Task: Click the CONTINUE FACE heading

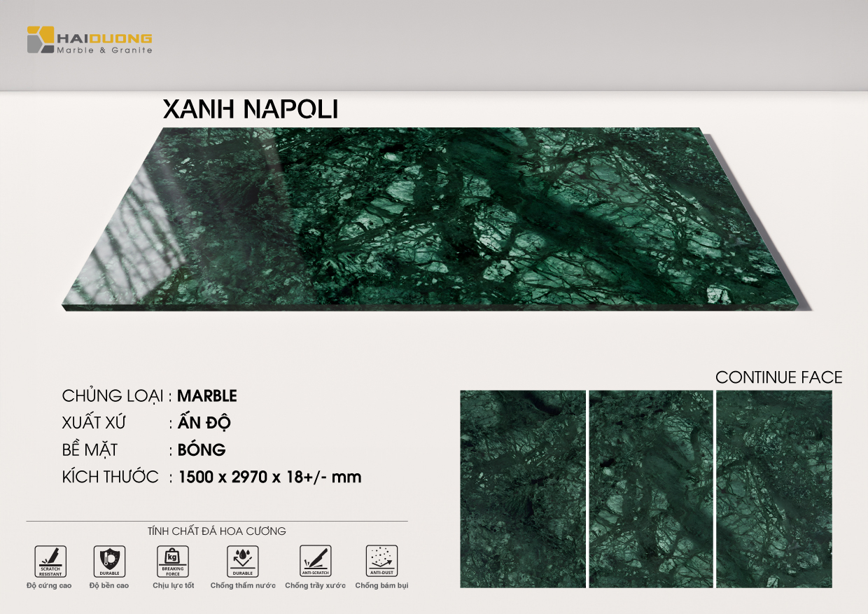Action: (x=778, y=378)
